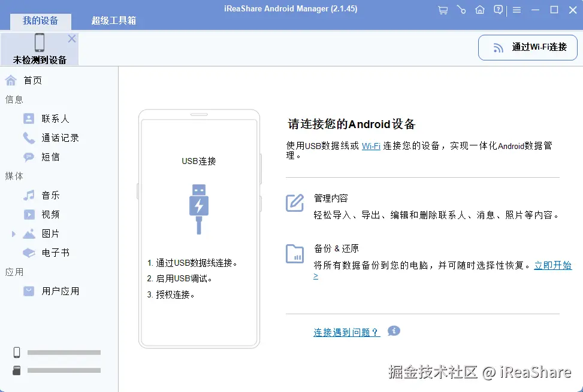This screenshot has height=392, width=583.
Task: Open 通话记录 in the sidebar
Action: pyautogui.click(x=61, y=138)
